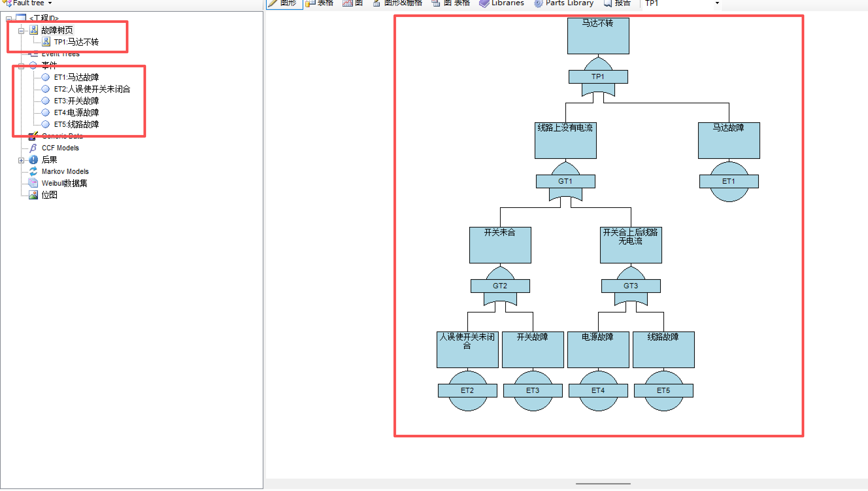This screenshot has height=491, width=868.
Task: Select ET2:人误使开关未闭合 in tree
Action: pyautogui.click(x=92, y=89)
